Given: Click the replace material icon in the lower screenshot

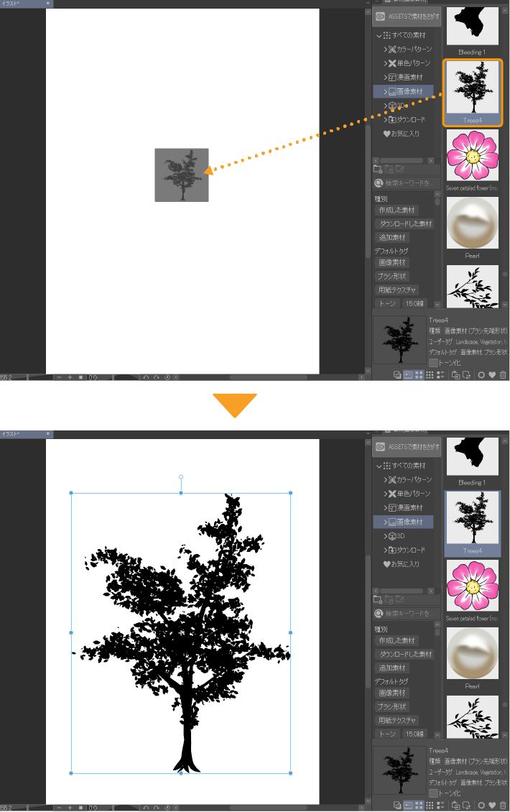Looking at the screenshot, I should (x=466, y=806).
